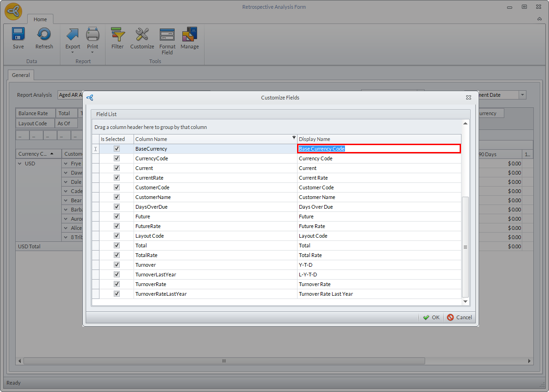
Task: Open the dropdown arrow beside the date field
Action: coord(522,95)
